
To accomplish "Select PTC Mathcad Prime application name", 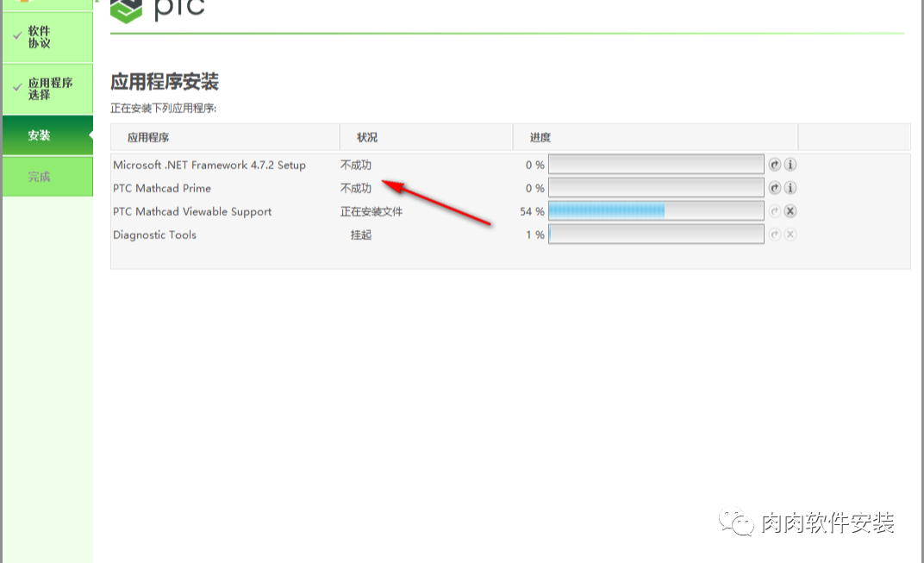I will pos(162,188).
